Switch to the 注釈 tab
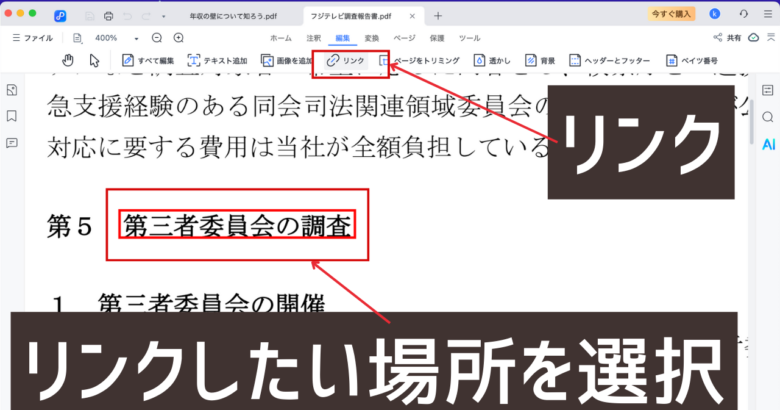The image size is (780, 410). click(x=313, y=37)
